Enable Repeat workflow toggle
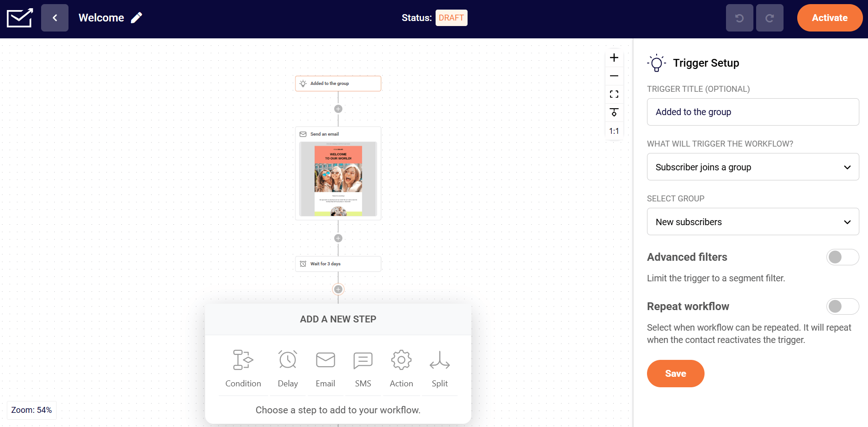The width and height of the screenshot is (868, 427). point(842,306)
